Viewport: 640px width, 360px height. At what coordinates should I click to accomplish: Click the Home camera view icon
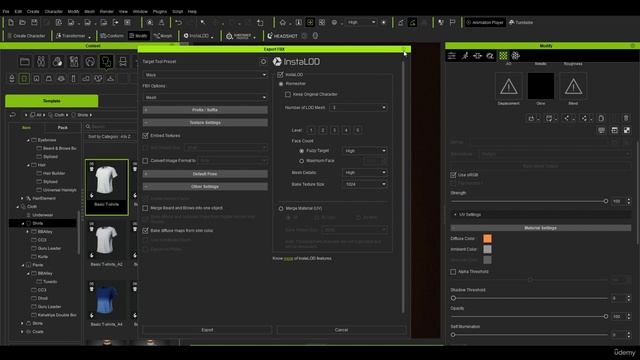tap(282, 22)
